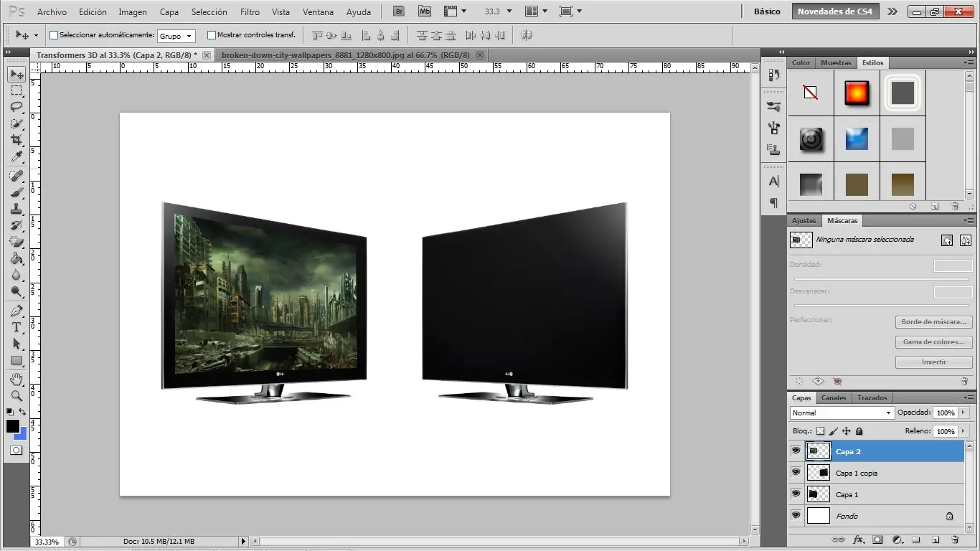Hide the Capa 2 layer

coord(796,451)
